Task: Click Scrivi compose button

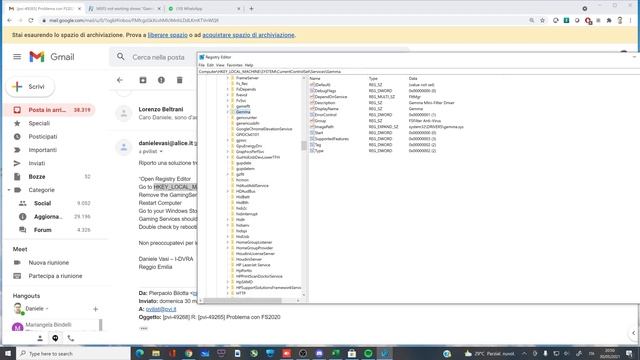Action: click(30, 87)
